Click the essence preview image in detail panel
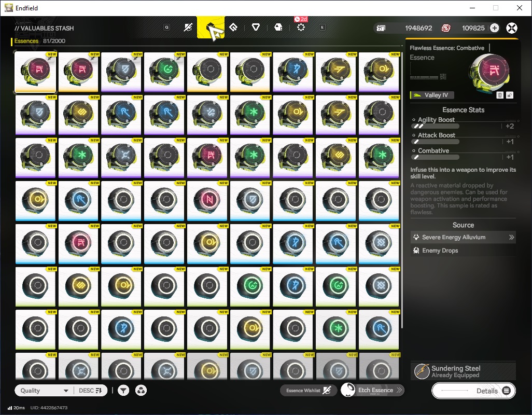The image size is (532, 415). 489,72
